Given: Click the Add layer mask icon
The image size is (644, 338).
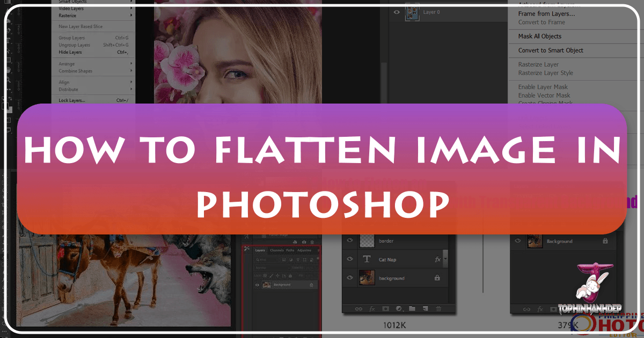Looking at the screenshot, I should (385, 308).
